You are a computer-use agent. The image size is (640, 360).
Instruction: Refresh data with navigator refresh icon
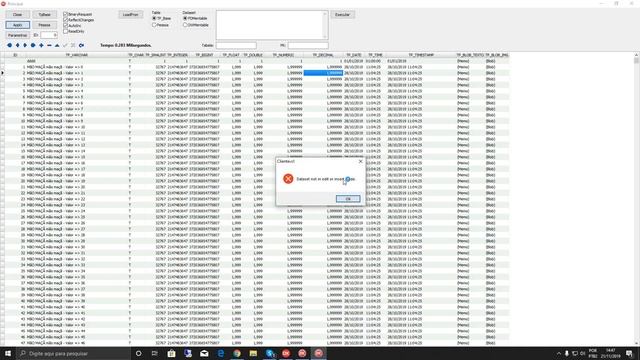pyautogui.click(x=81, y=45)
